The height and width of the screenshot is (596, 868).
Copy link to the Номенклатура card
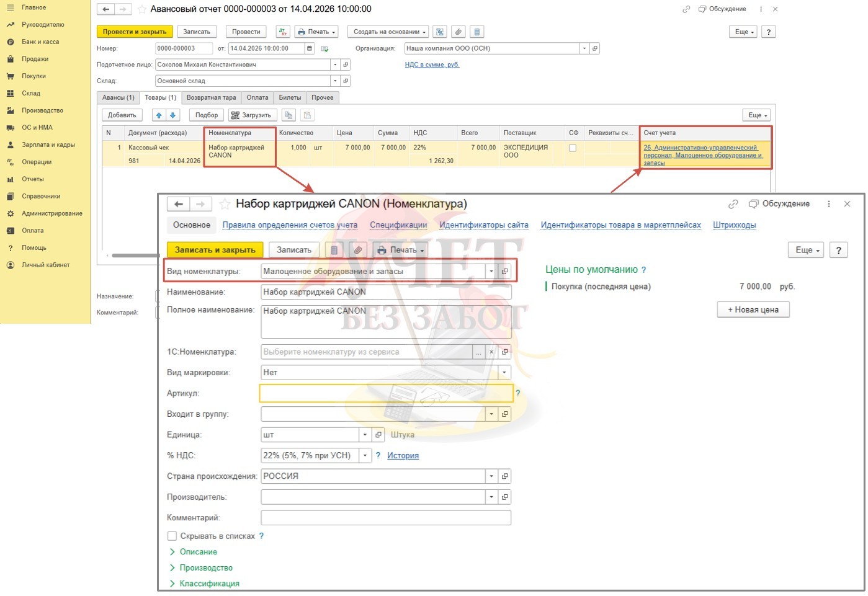point(733,204)
